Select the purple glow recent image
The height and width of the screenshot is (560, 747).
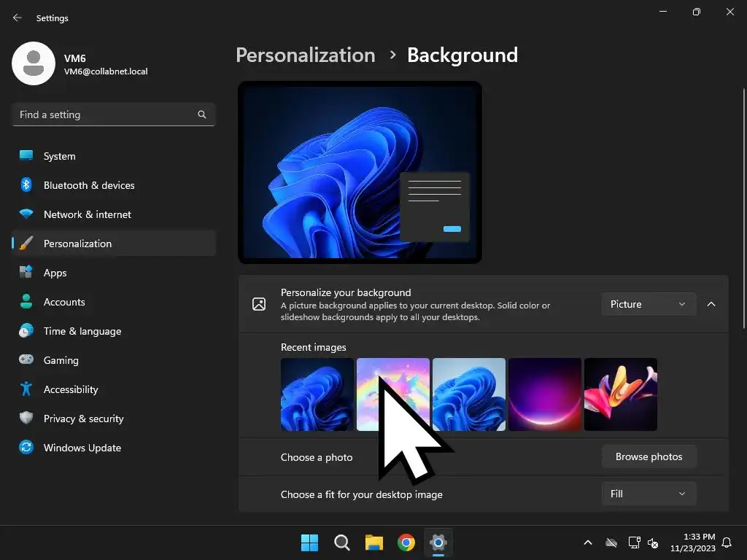(544, 394)
